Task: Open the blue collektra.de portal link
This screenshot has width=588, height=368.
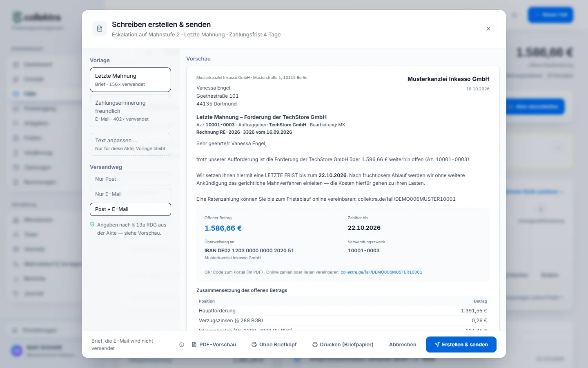Action: click(x=381, y=272)
